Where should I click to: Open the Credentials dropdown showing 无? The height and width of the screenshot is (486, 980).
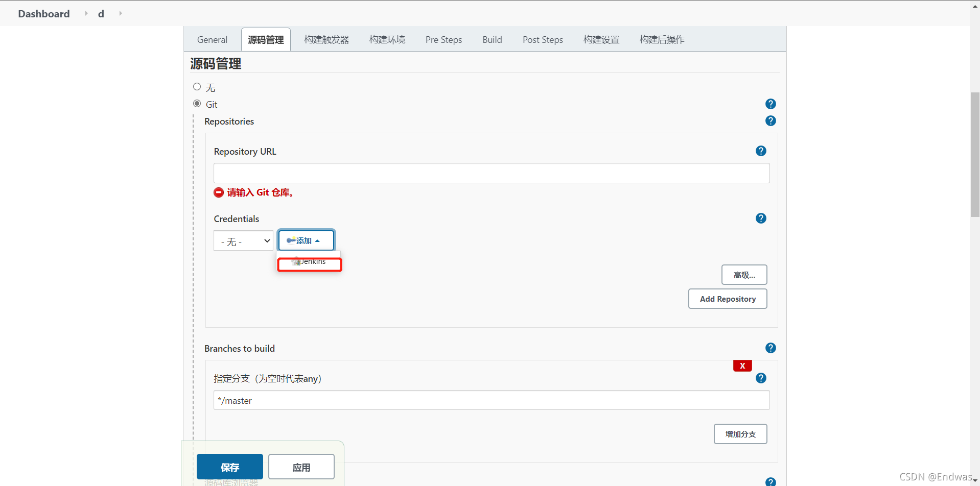243,241
